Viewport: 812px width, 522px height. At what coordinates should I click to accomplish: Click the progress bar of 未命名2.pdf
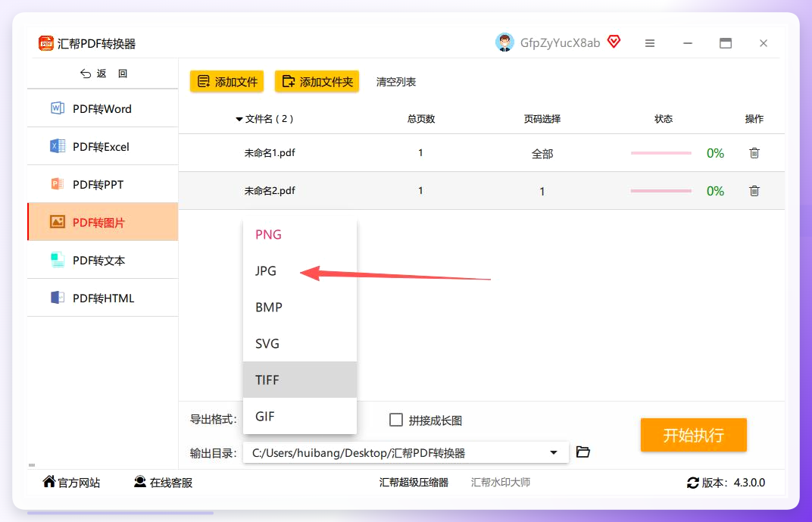661,191
